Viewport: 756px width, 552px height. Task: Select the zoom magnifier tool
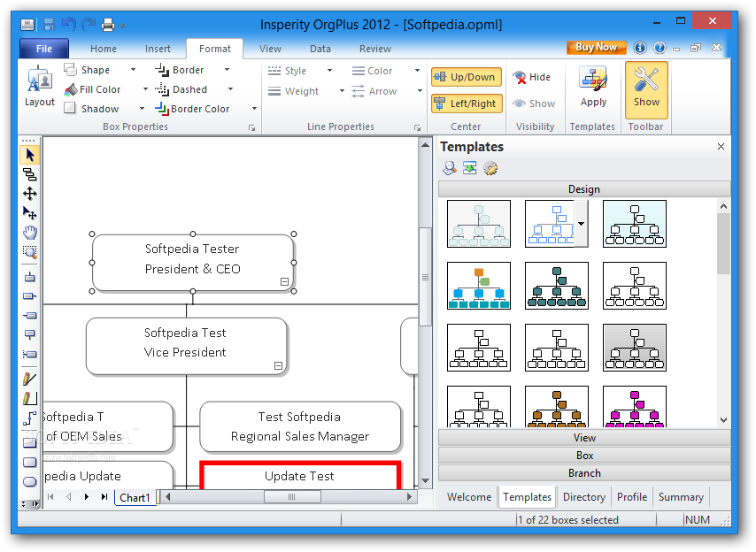pos(30,252)
